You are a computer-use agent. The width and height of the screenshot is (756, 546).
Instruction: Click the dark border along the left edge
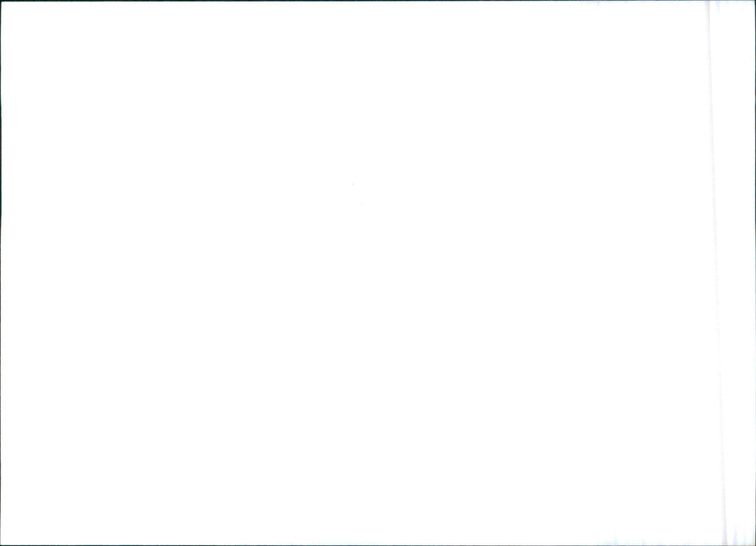[x=1, y=273]
